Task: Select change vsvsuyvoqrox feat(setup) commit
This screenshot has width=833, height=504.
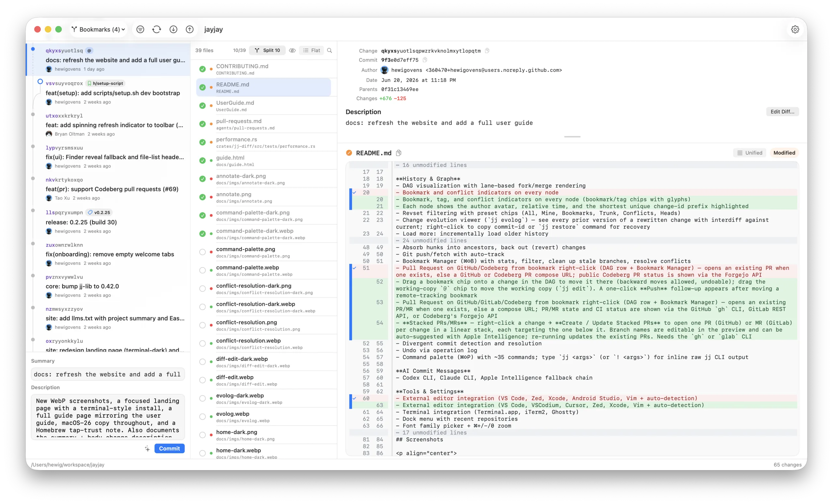Action: 108,92
